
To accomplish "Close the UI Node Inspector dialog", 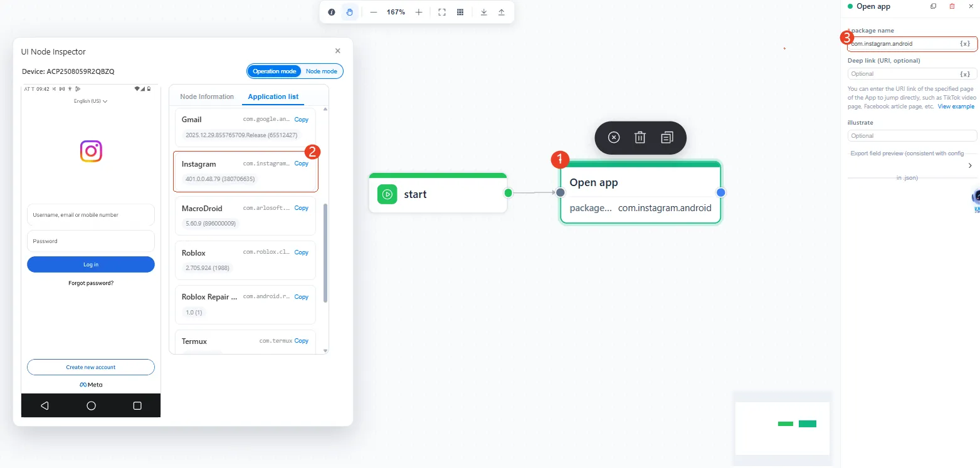I will [338, 51].
